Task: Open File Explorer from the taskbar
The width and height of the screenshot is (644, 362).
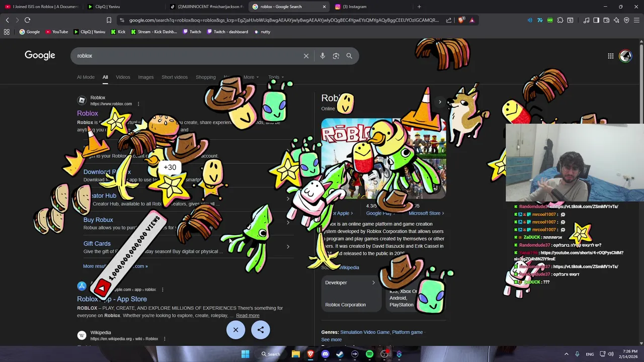Action: tap(296, 354)
